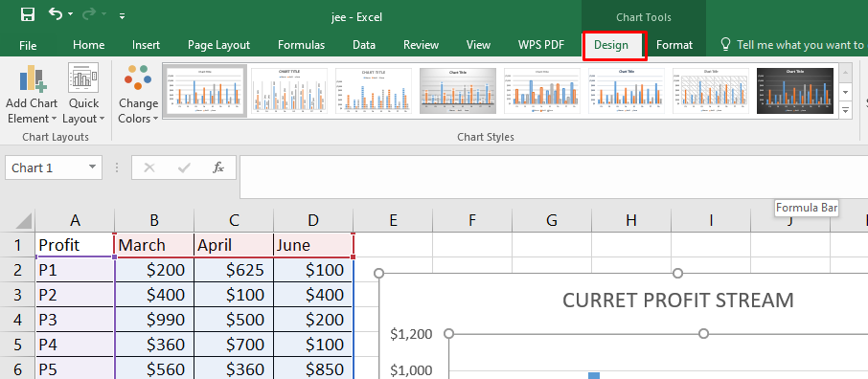
Task: Click chart title CURRET PROFIT STREAM
Action: pos(677,301)
